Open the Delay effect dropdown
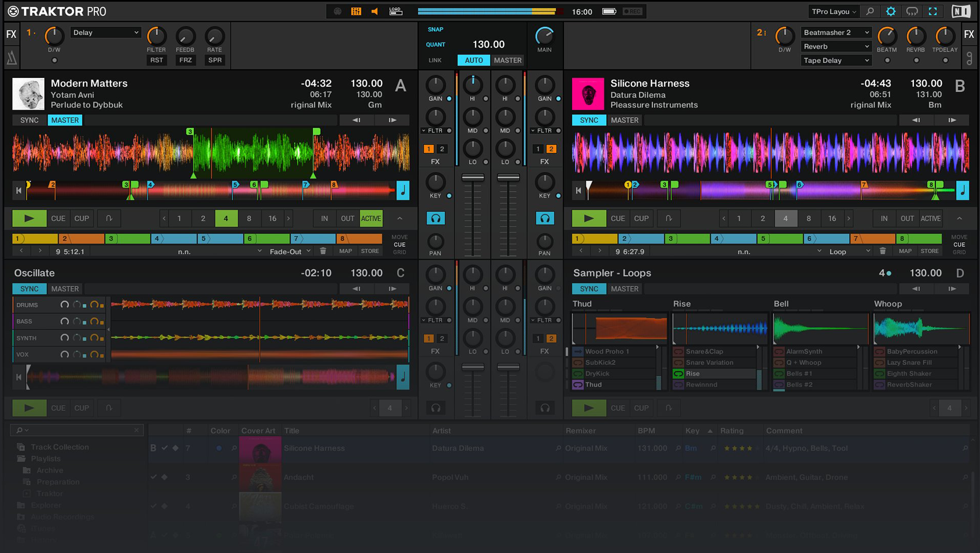The width and height of the screenshot is (980, 553). click(x=105, y=33)
